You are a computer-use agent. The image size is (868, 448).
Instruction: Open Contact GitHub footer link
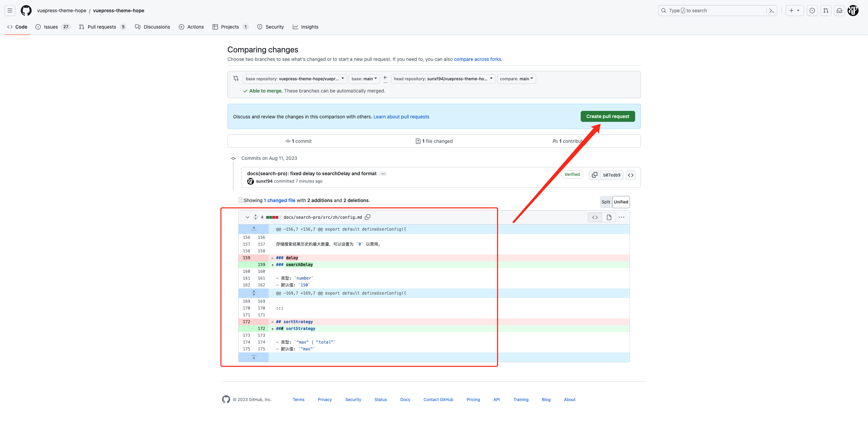coord(438,400)
